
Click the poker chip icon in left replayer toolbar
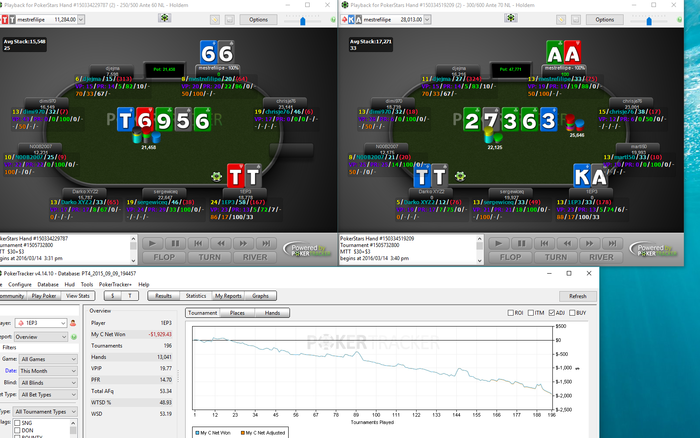[x=165, y=18]
